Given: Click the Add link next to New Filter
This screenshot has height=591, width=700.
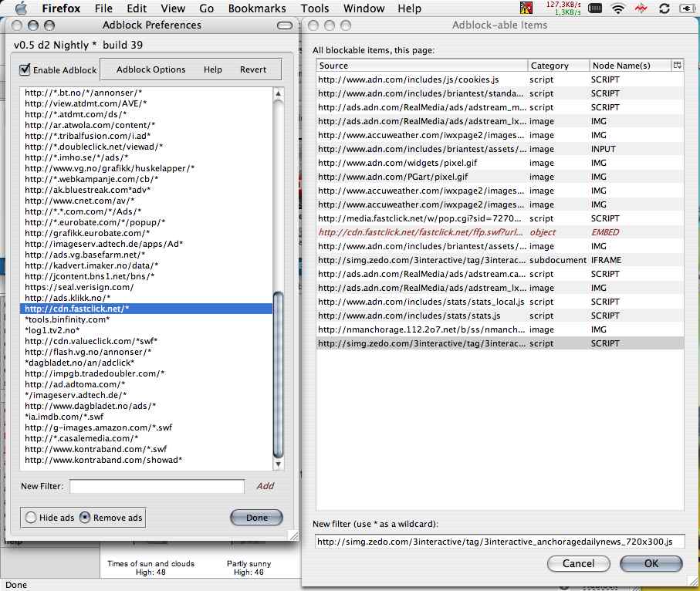Looking at the screenshot, I should (265, 486).
